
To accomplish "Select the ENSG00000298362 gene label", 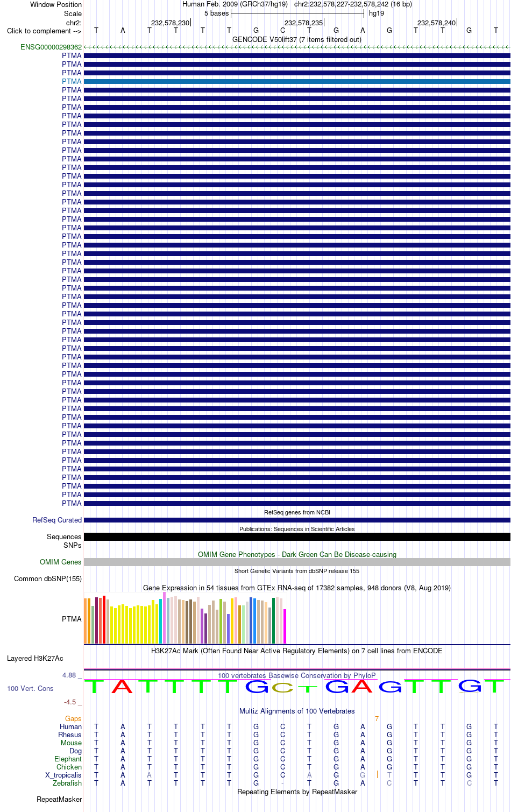I will click(51, 47).
